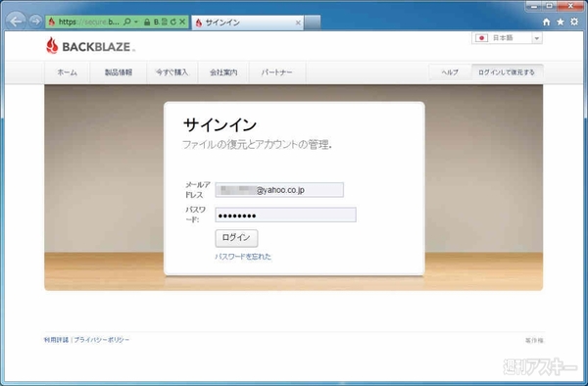Image resolution: width=588 pixels, height=386 pixels.
Task: Click the Japan flag icon
Action: click(x=481, y=38)
